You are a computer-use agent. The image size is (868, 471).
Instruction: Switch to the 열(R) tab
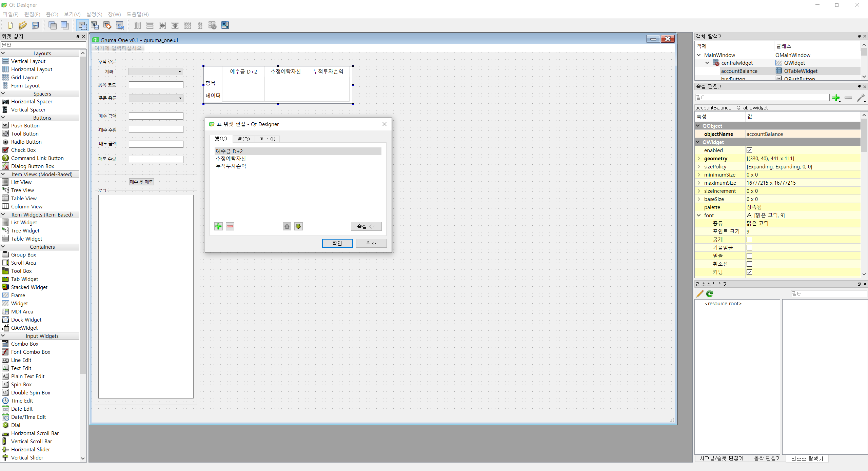tap(243, 139)
